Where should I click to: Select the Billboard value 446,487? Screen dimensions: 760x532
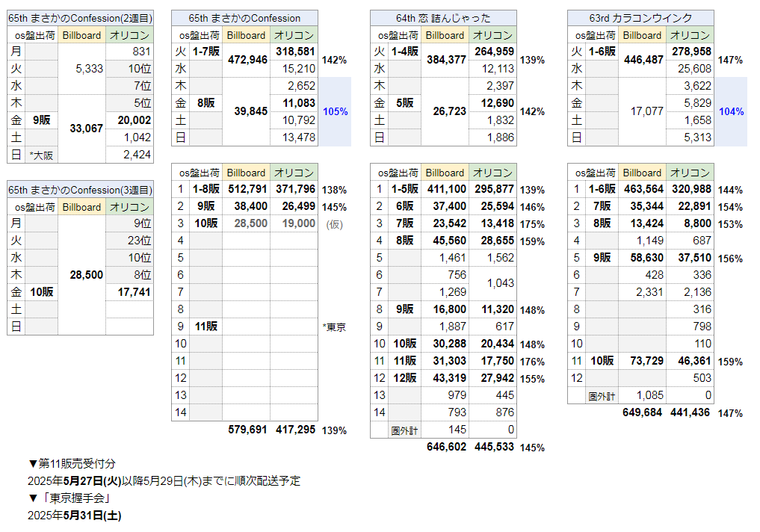(643, 60)
